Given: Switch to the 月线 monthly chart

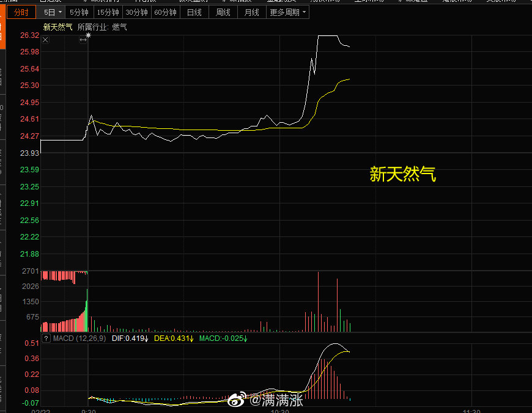Looking at the screenshot, I should [x=251, y=13].
